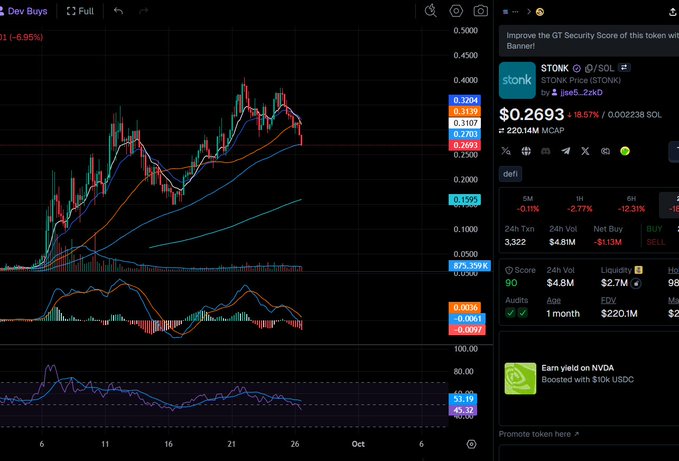
Task: Click the $0.2693 token price
Action: tap(531, 115)
